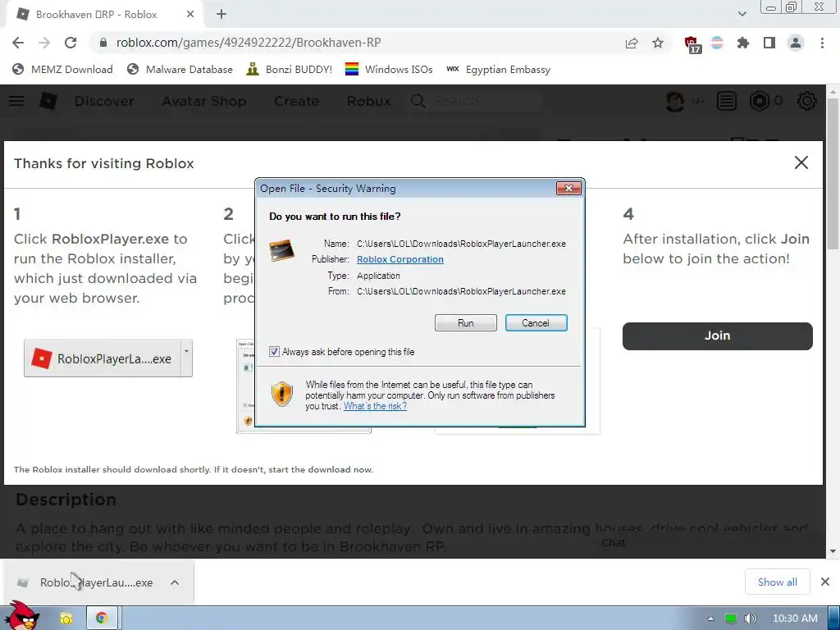Close the Thanks for visiting Roblox dialog
Screen dimensions: 840x630
(x=801, y=162)
